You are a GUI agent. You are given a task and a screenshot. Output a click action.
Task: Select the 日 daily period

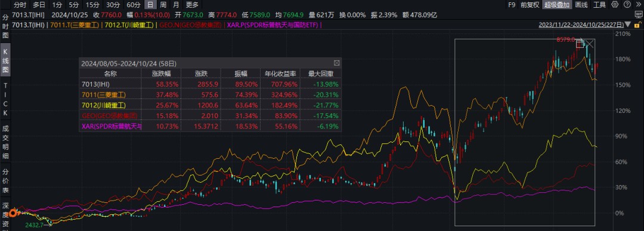point(151,5)
